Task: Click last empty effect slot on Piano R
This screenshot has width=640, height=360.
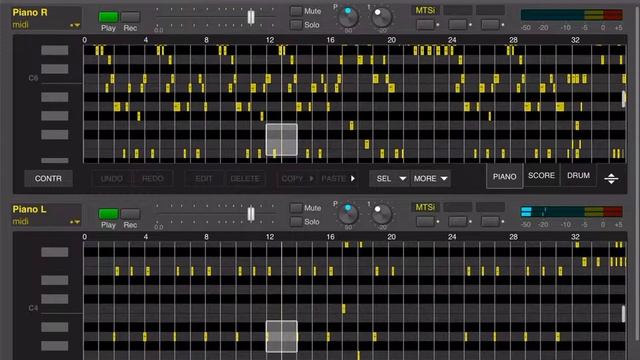Action: 490,10
